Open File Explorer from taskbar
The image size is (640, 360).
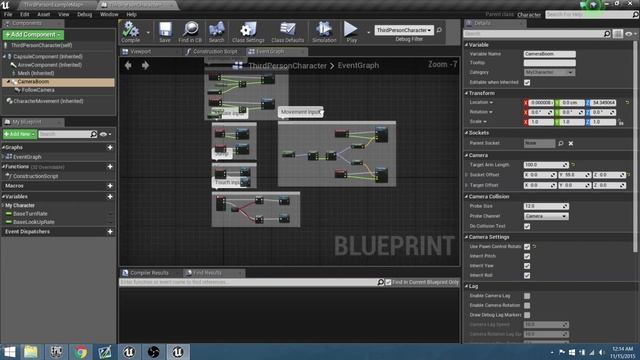[31, 352]
